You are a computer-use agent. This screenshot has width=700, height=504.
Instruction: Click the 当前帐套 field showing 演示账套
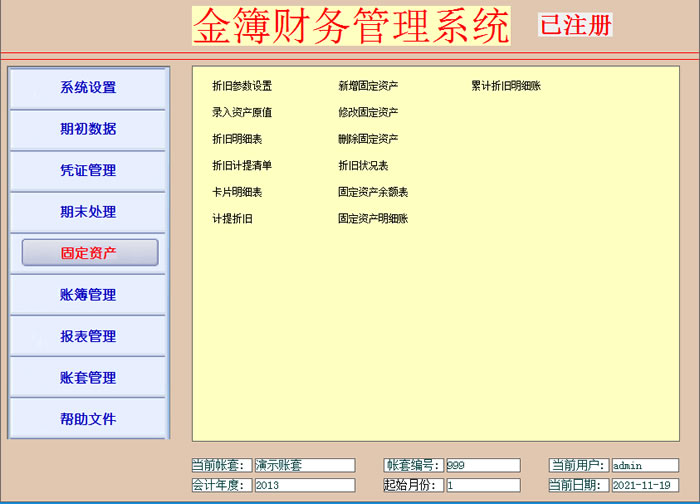point(305,465)
